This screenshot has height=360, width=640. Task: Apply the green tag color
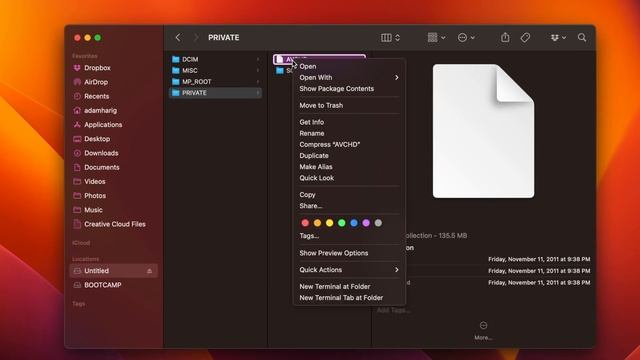click(342, 223)
